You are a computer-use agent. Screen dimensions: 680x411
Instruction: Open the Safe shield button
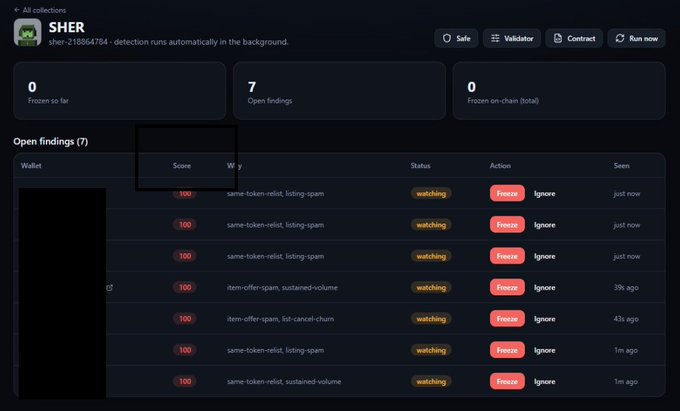click(456, 38)
